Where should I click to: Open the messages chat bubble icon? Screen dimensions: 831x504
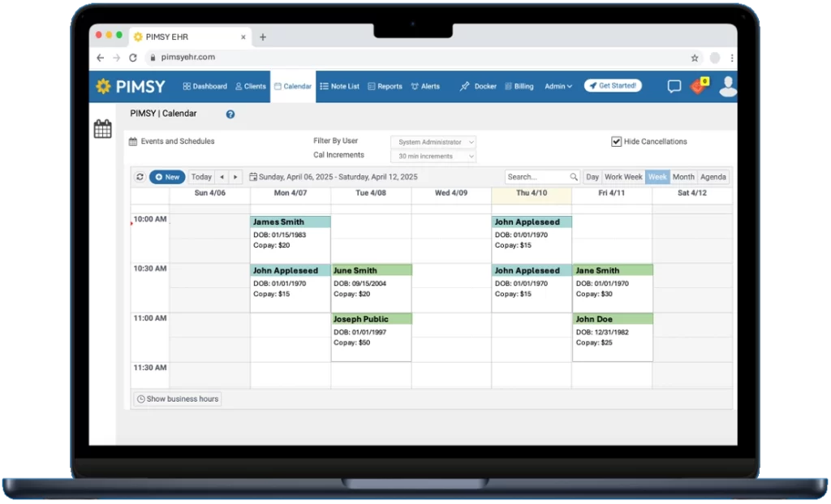pos(674,86)
